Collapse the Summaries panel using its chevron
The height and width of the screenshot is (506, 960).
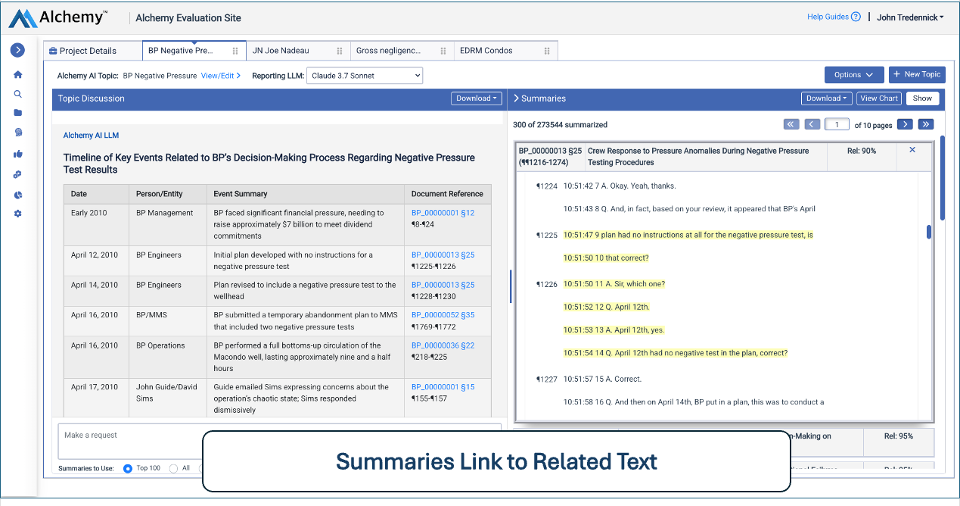click(516, 98)
